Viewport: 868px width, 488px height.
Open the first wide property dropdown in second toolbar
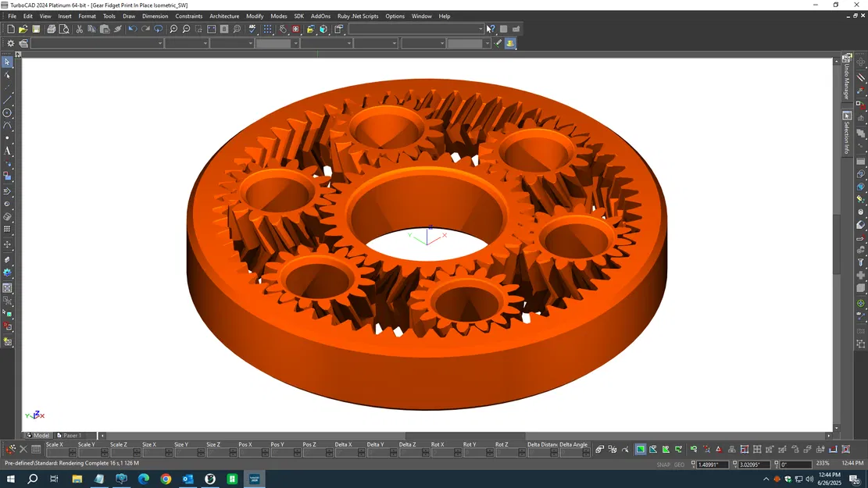97,43
